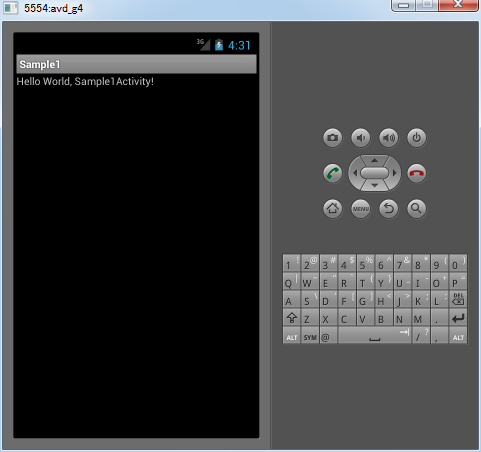481x452 pixels.
Task: Click the red end call button
Action: (x=416, y=173)
